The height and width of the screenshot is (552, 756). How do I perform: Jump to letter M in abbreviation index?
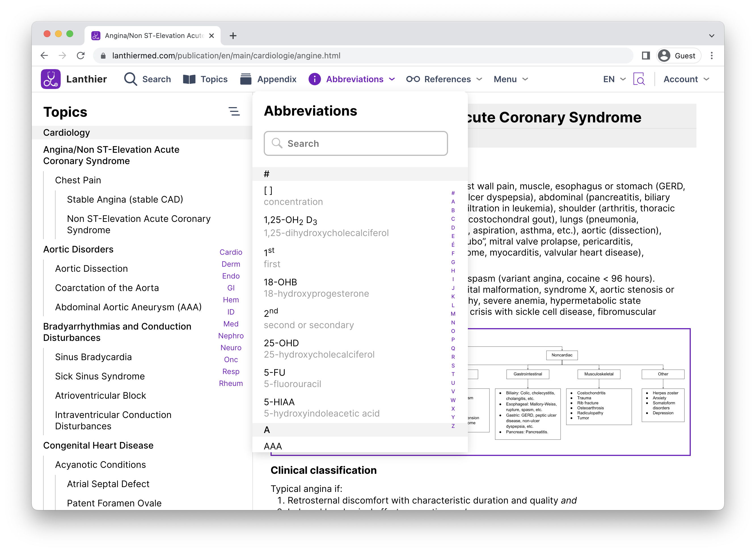click(453, 314)
